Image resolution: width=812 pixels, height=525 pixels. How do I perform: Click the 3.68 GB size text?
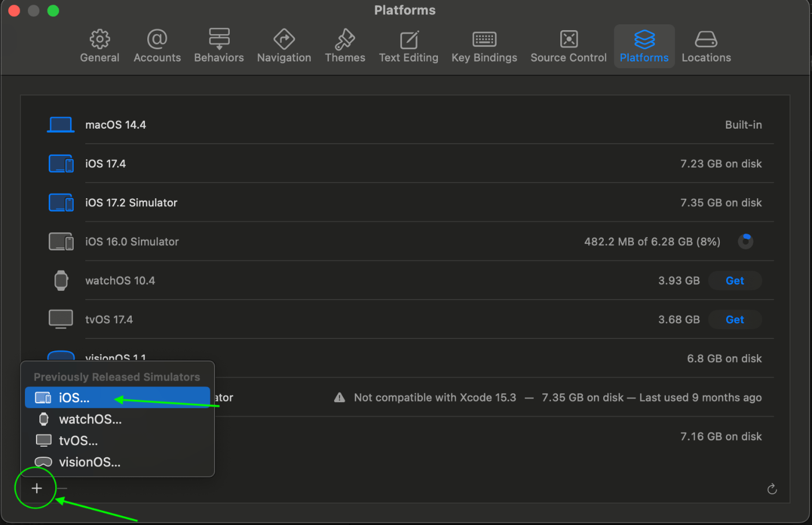click(679, 319)
